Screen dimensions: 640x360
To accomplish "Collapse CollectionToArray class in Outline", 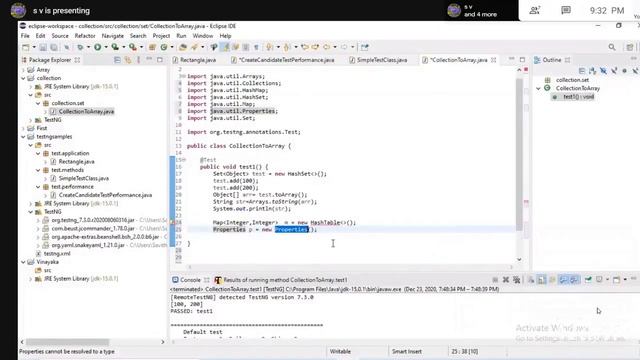I will [x=538, y=88].
